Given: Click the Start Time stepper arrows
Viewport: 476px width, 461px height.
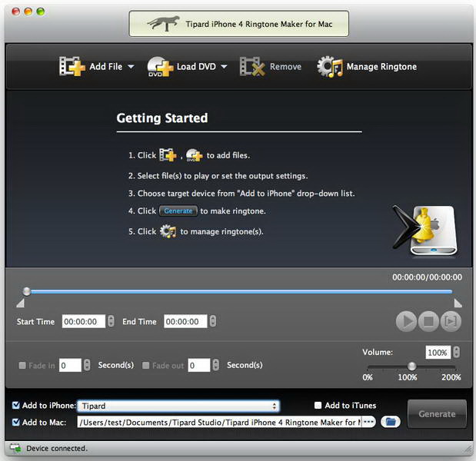Looking at the screenshot, I should tap(111, 321).
